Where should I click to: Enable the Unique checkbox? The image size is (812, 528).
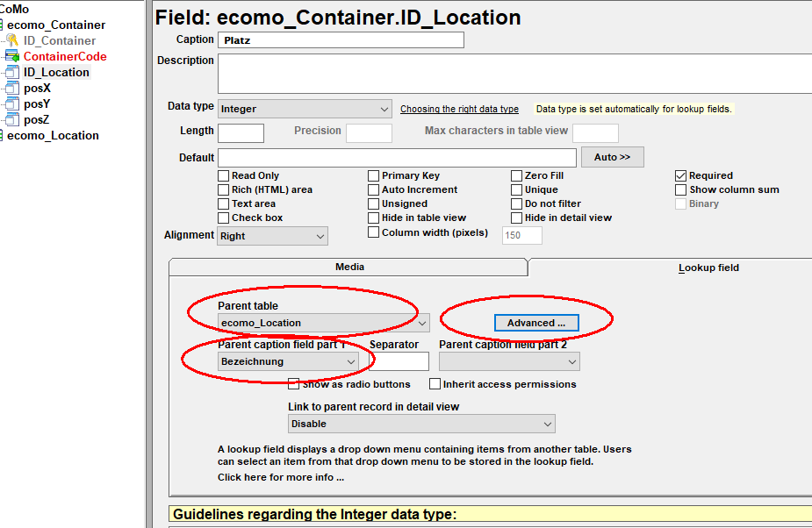click(516, 190)
